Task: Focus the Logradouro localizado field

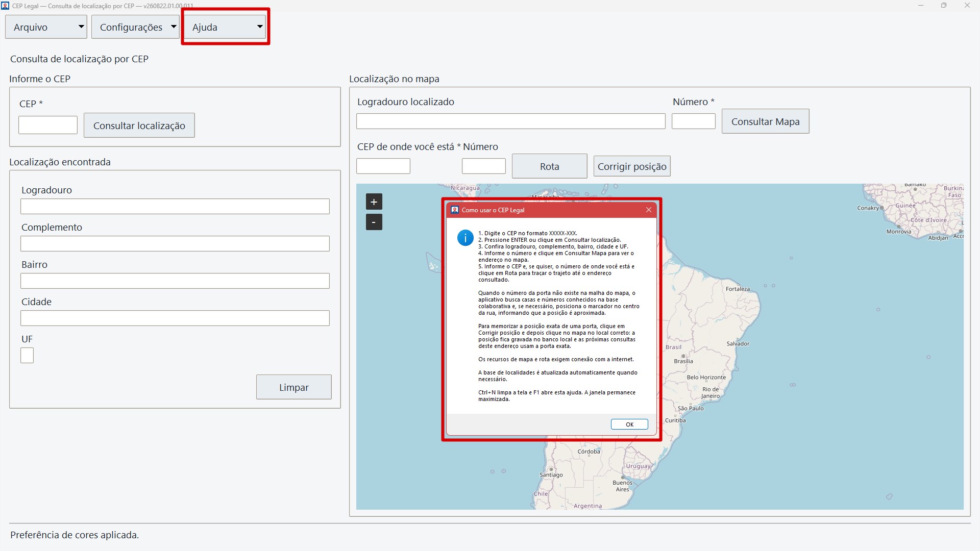Action: [x=510, y=121]
